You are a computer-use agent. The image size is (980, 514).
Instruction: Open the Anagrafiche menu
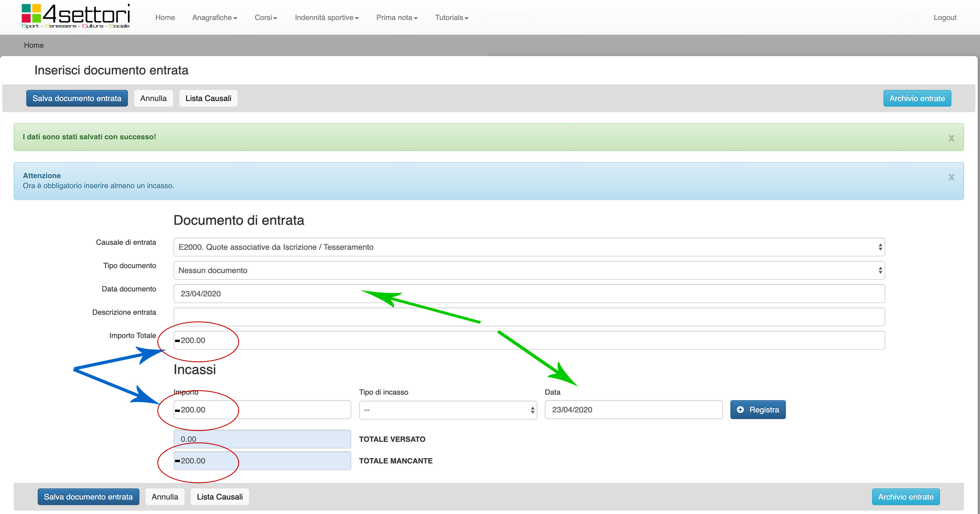click(215, 17)
